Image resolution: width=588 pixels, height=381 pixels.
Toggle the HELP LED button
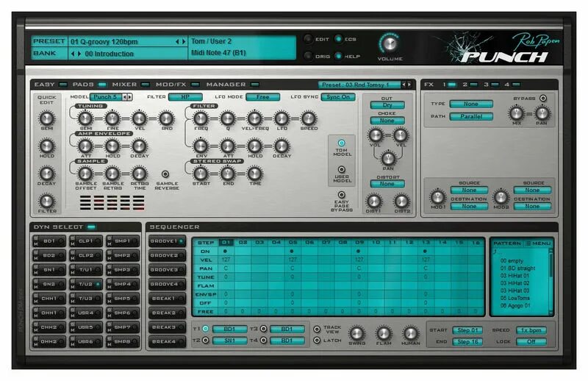[x=338, y=56]
